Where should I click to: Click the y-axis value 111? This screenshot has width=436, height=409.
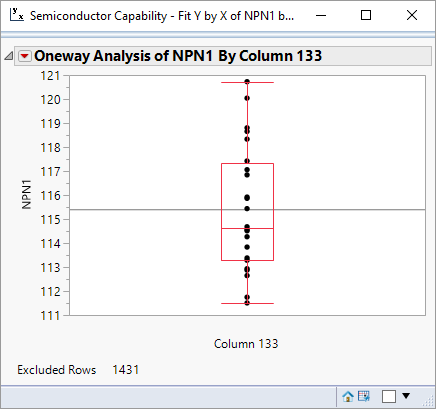pyautogui.click(x=50, y=315)
